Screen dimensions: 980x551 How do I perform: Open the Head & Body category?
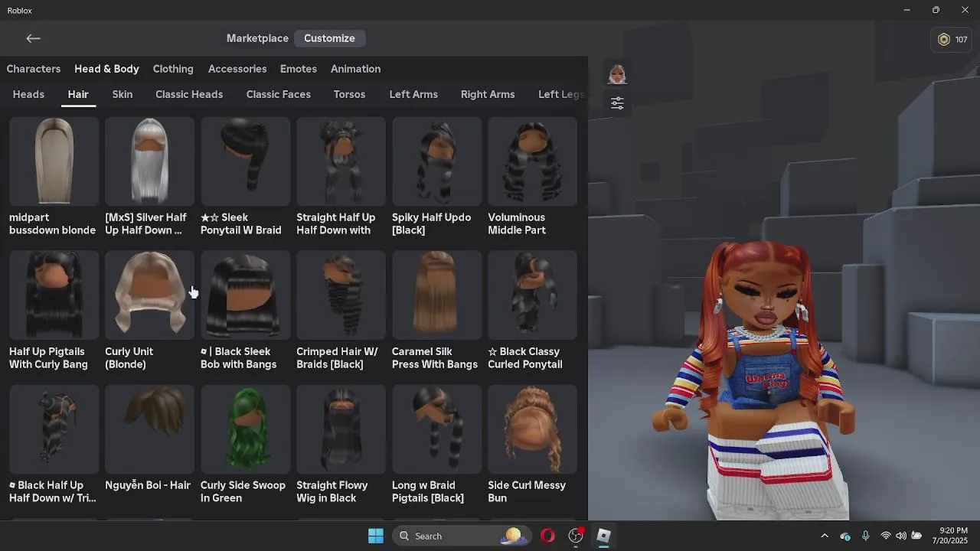106,69
